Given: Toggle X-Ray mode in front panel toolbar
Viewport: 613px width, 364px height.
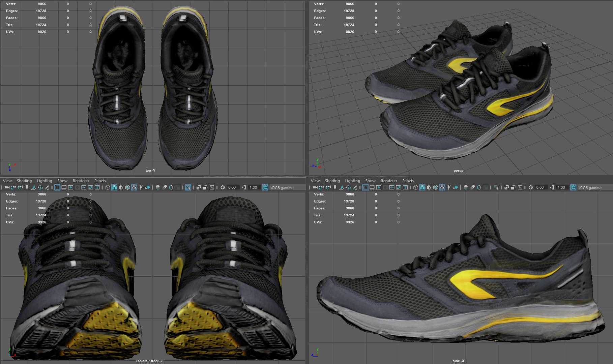Looking at the screenshot, I should tap(198, 187).
